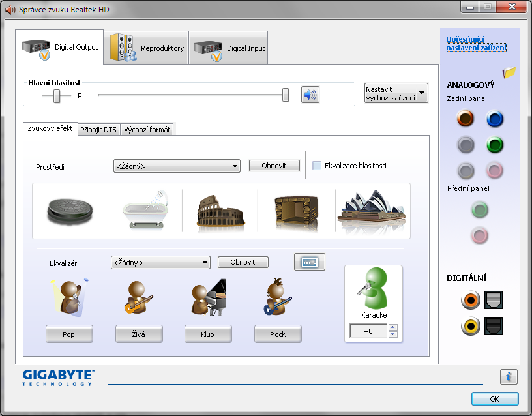Open the Prostředí dropdown

point(177,166)
